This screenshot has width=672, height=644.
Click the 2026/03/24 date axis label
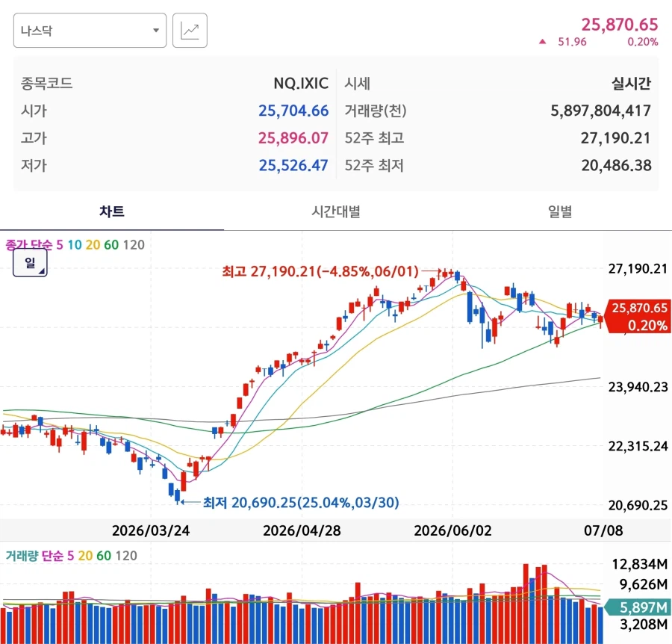pyautogui.click(x=151, y=530)
